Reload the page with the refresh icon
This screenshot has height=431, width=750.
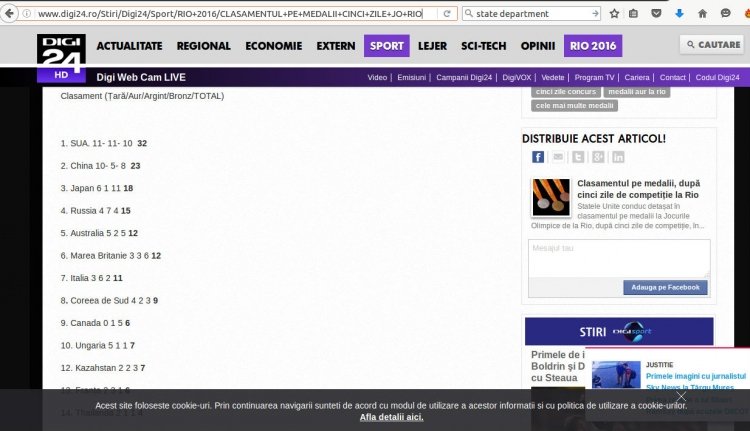click(x=447, y=13)
